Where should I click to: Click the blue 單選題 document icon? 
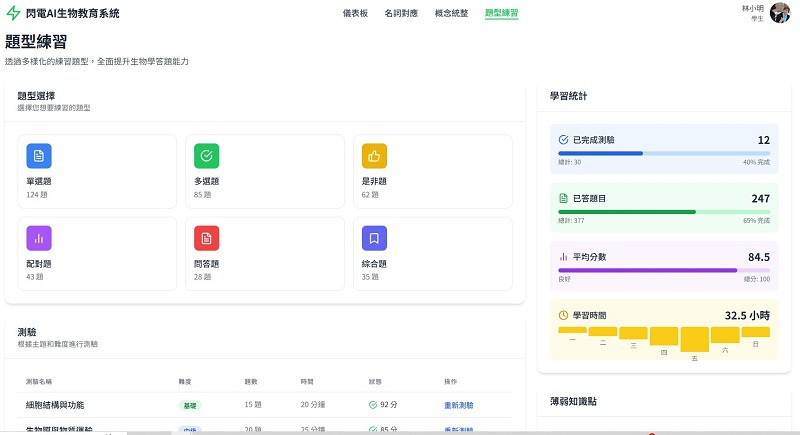39,156
